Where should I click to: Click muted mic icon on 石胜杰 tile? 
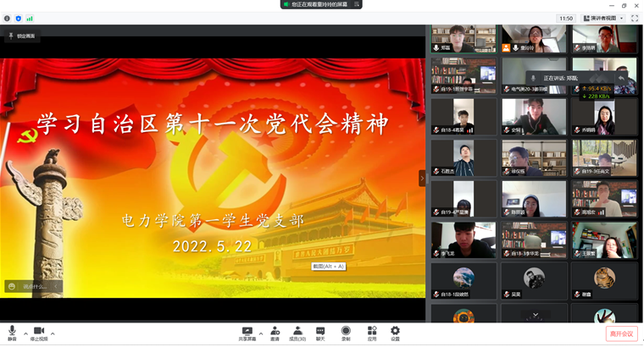[x=436, y=171]
